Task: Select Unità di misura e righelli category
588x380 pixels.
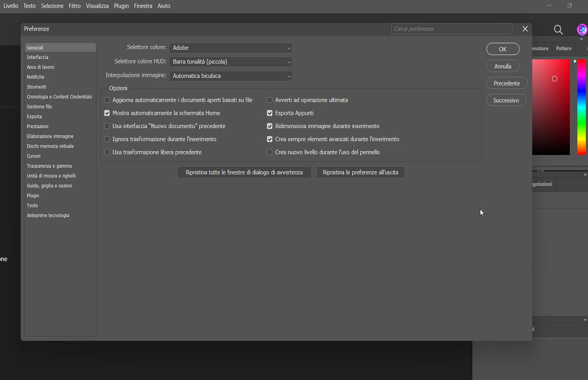Action: tap(60, 176)
